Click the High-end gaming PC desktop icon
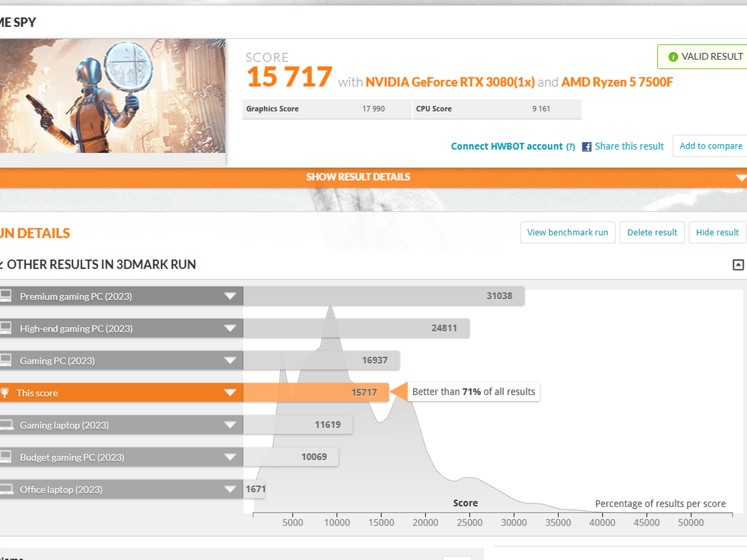The height and width of the screenshot is (560, 747). 5,328
